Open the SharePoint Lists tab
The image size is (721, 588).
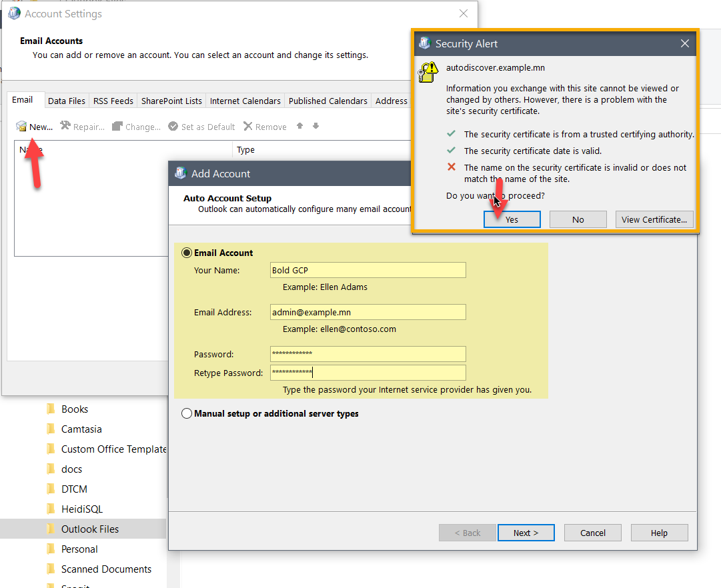pos(171,101)
